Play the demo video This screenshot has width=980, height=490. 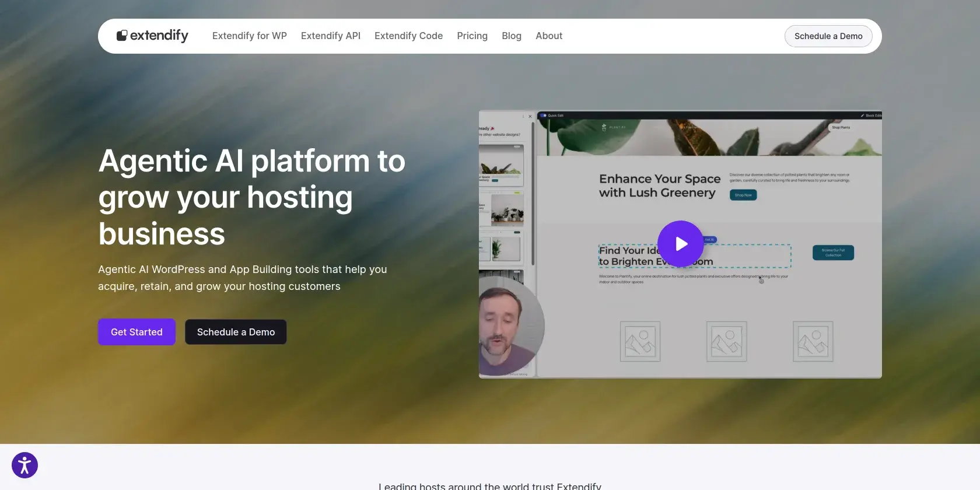point(681,244)
